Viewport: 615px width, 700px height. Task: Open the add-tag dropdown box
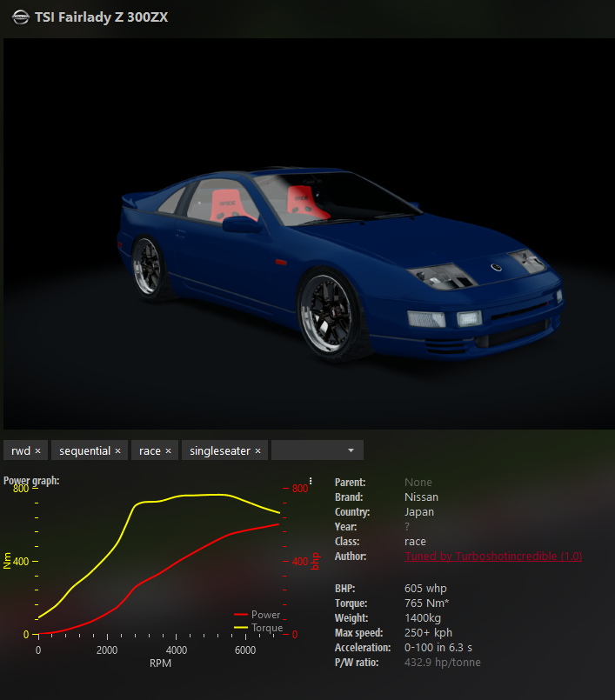318,450
